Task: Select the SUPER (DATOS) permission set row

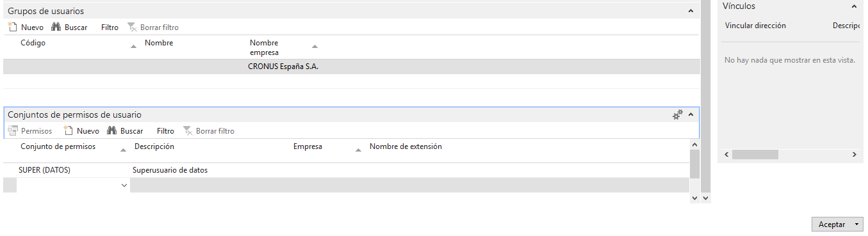Action: click(346, 170)
